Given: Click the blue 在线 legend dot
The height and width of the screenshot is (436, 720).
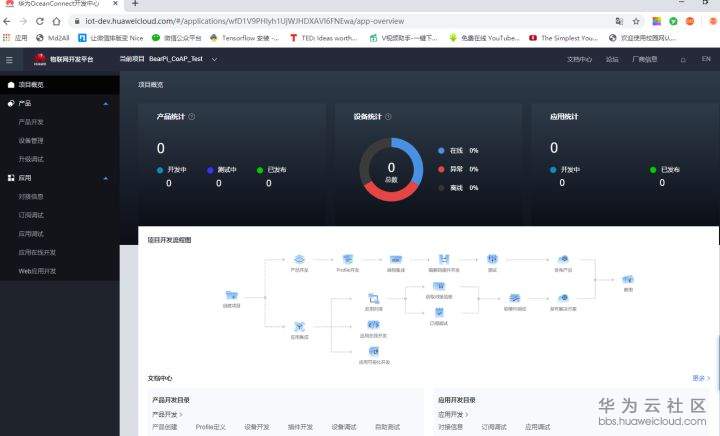Looking at the screenshot, I should (441, 151).
